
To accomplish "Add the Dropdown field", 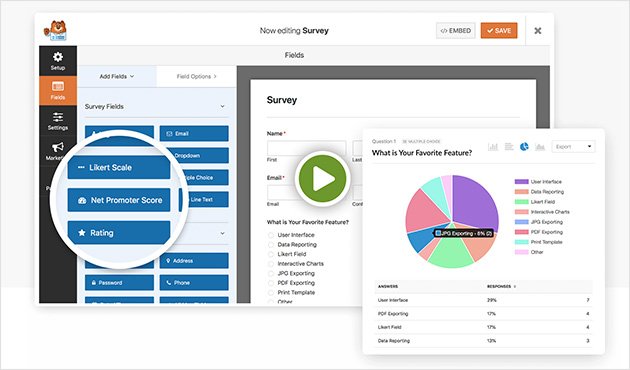I will pos(201,155).
